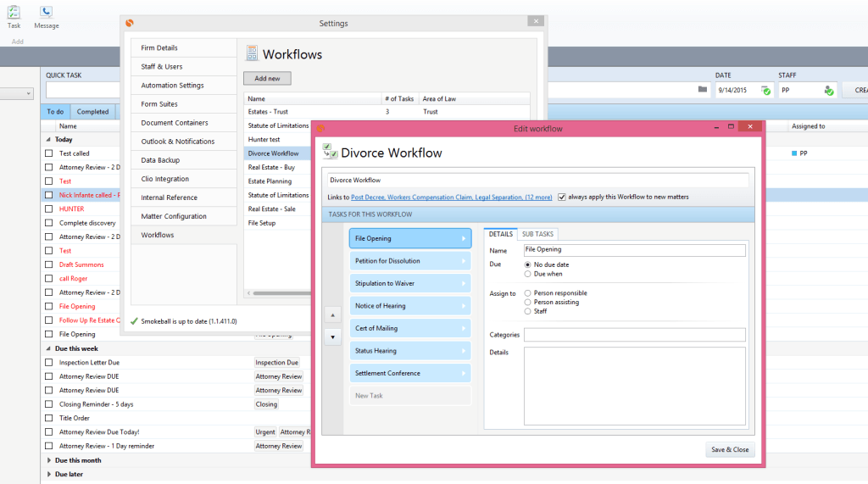Viewport: 868px width, 484px height.
Task: Collapse the Today task group
Action: [48, 140]
